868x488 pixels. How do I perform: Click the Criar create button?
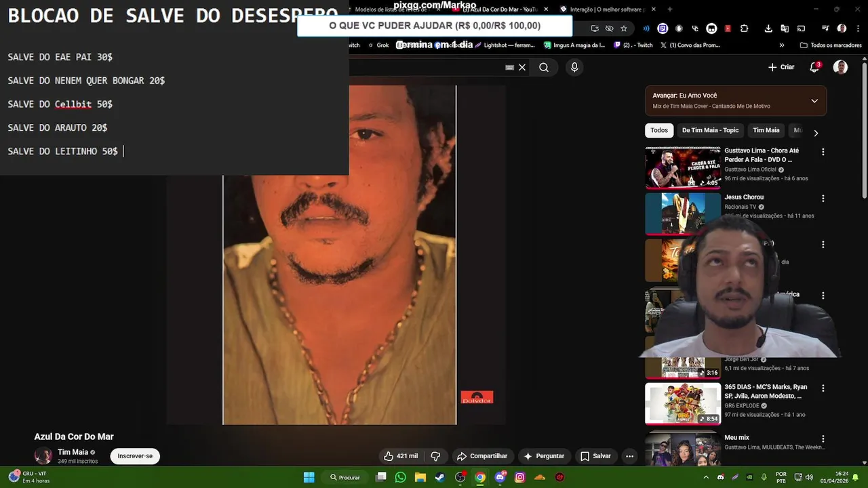[781, 67]
